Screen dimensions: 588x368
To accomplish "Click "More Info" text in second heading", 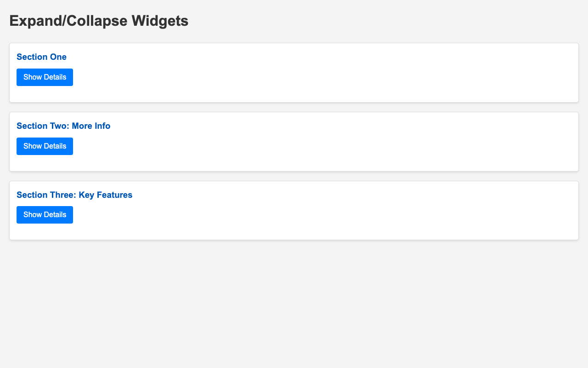I will point(91,126).
